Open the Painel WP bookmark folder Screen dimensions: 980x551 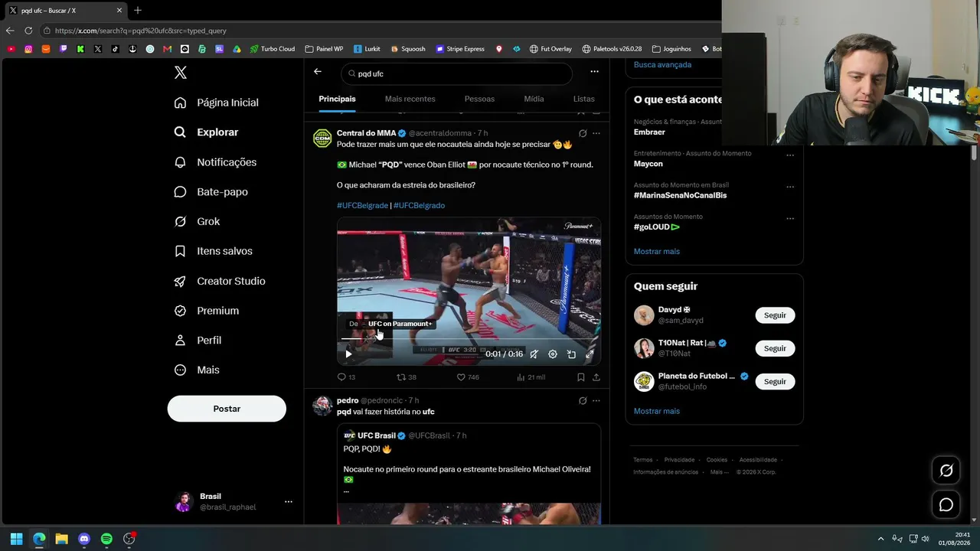[324, 49]
